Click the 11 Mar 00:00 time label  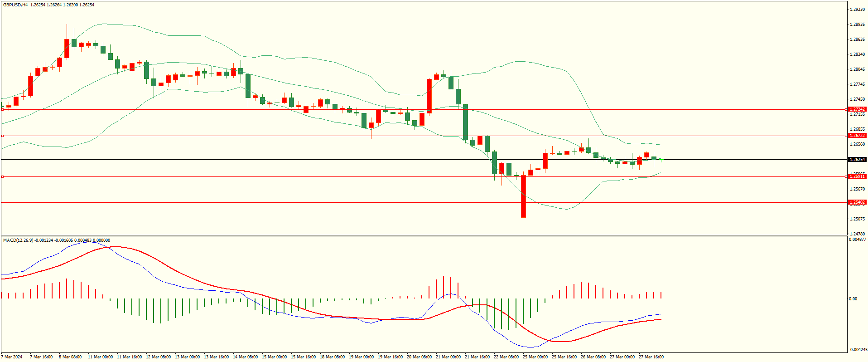click(x=100, y=357)
